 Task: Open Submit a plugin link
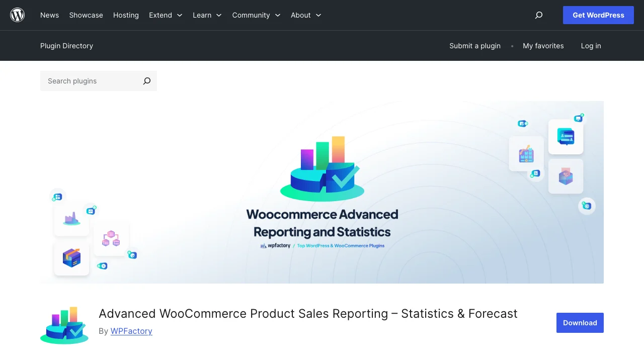475,46
